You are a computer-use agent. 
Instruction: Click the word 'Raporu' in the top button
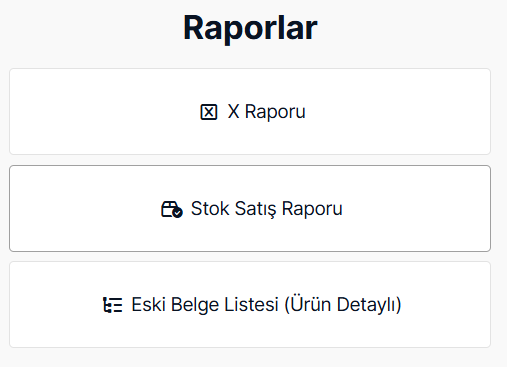click(275, 112)
